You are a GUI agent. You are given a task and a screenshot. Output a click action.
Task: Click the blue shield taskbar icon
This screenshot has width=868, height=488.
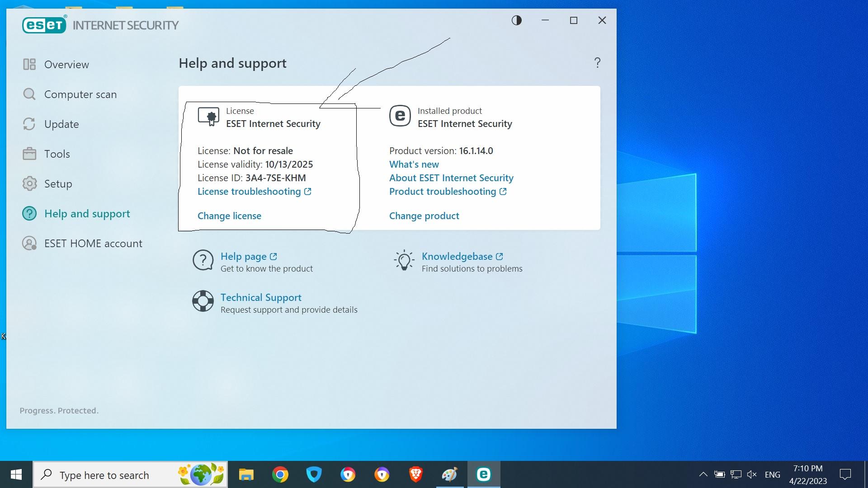(x=314, y=474)
